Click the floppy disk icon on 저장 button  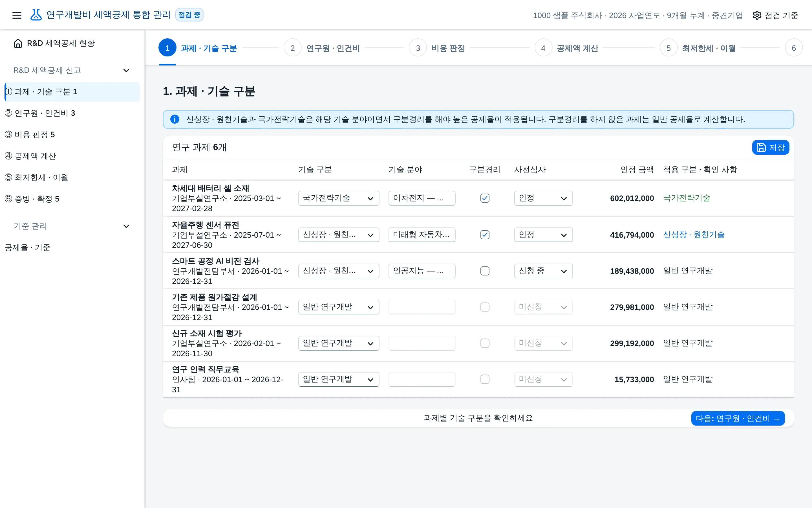click(x=761, y=148)
